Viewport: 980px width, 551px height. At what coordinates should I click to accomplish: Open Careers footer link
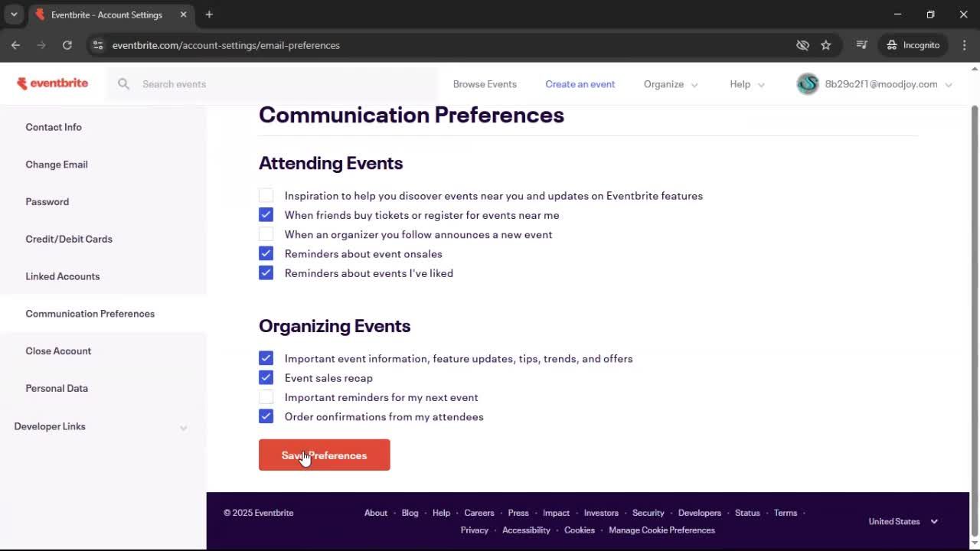click(479, 513)
